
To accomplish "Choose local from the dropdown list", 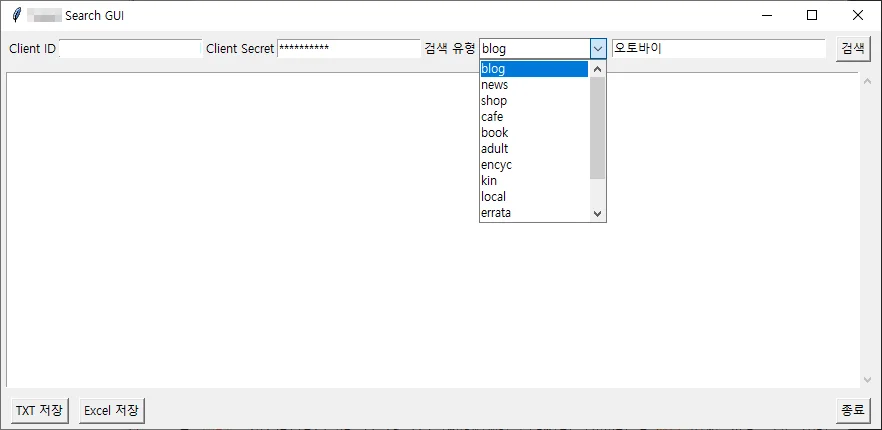I will pos(534,196).
